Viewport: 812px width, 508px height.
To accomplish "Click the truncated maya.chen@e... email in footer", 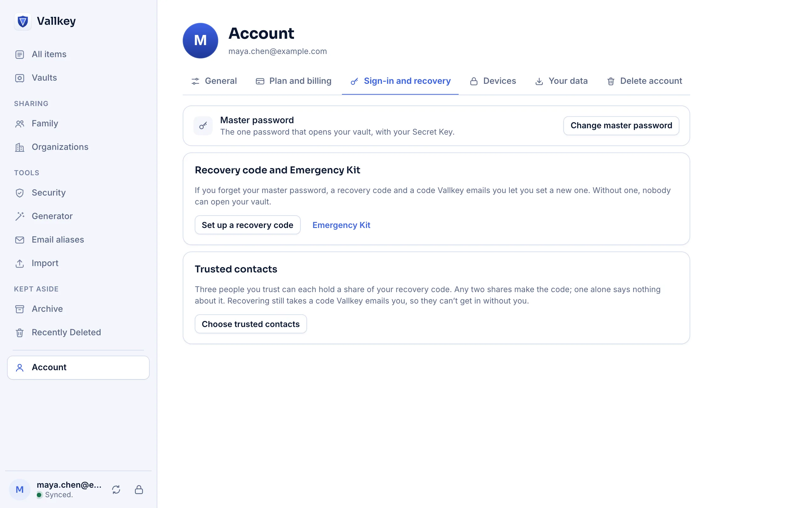I will 69,485.
